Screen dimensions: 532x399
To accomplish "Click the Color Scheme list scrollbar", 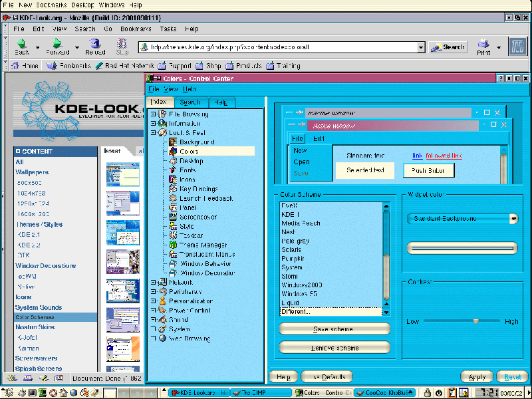I will (386, 259).
